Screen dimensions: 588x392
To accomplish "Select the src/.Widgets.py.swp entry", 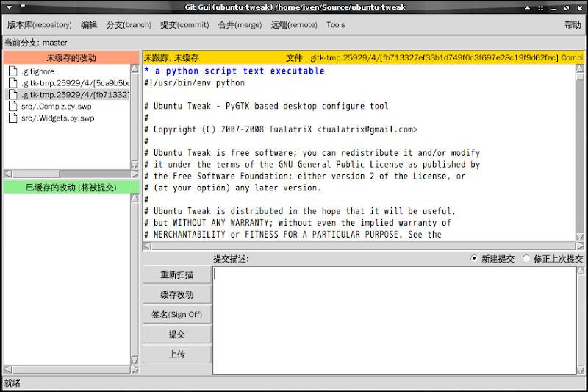I will click(x=58, y=118).
